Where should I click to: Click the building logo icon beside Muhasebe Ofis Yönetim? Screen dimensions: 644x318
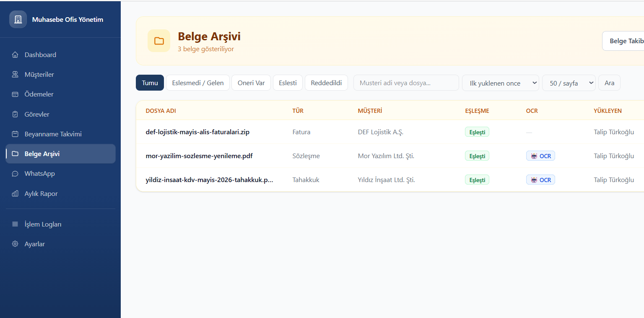[18, 19]
